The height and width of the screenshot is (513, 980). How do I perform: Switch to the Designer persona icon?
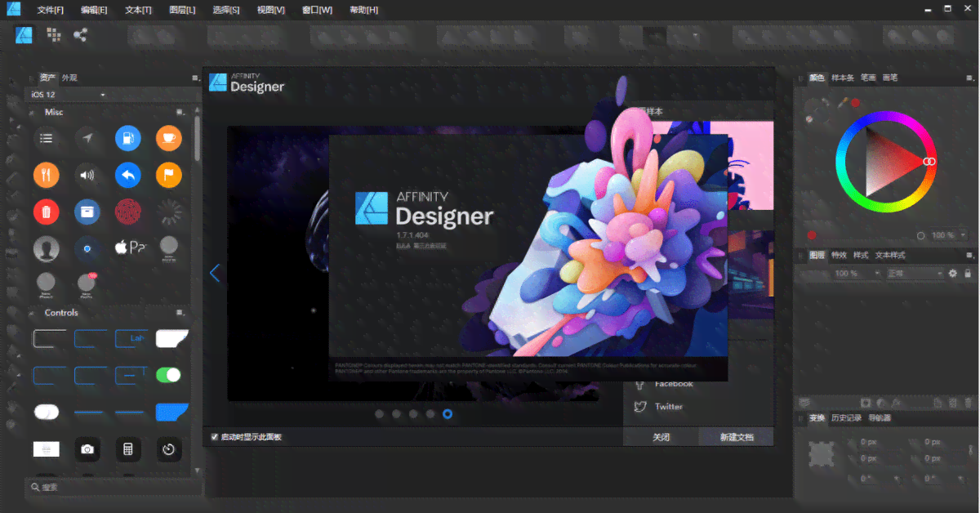pos(24,34)
